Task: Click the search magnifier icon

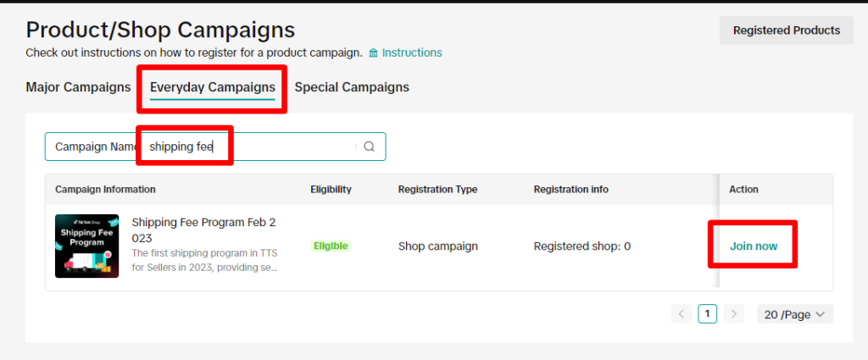Action: (370, 147)
